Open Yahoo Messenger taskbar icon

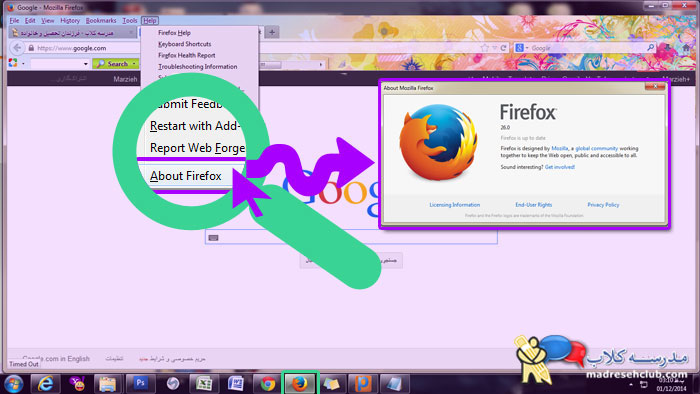[77, 384]
